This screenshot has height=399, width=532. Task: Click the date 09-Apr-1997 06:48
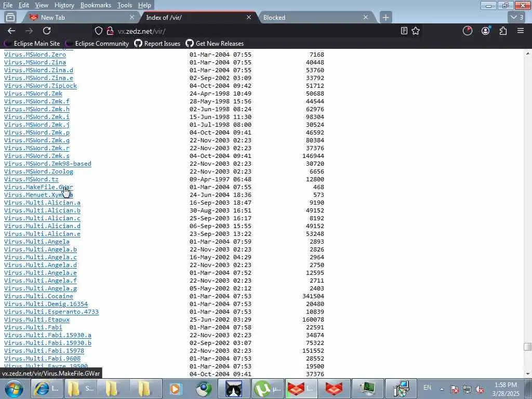220,179
